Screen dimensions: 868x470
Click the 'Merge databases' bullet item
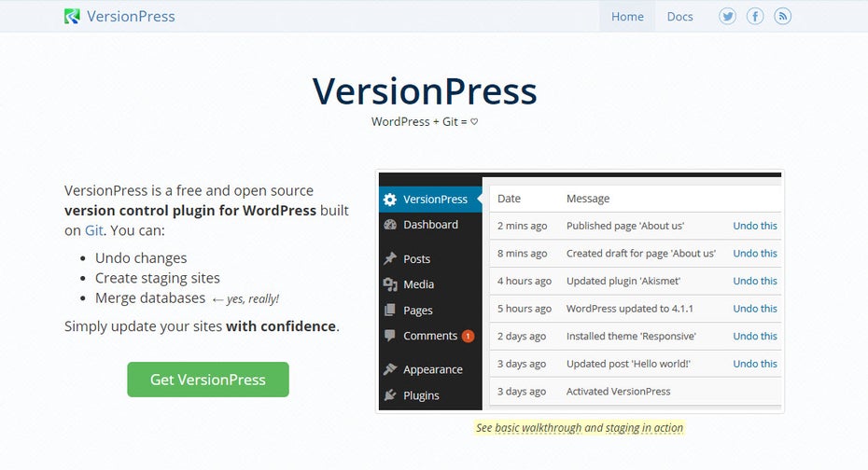point(150,298)
